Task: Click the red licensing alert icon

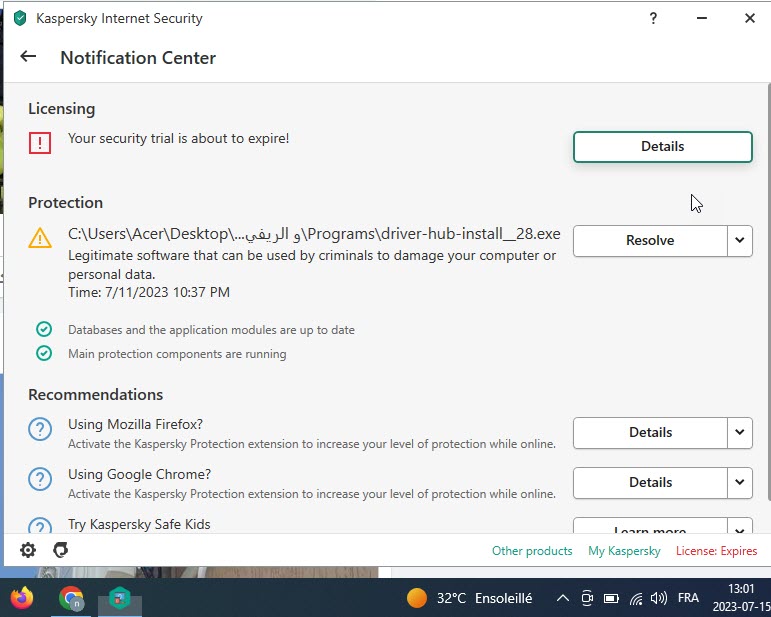Action: click(40, 143)
